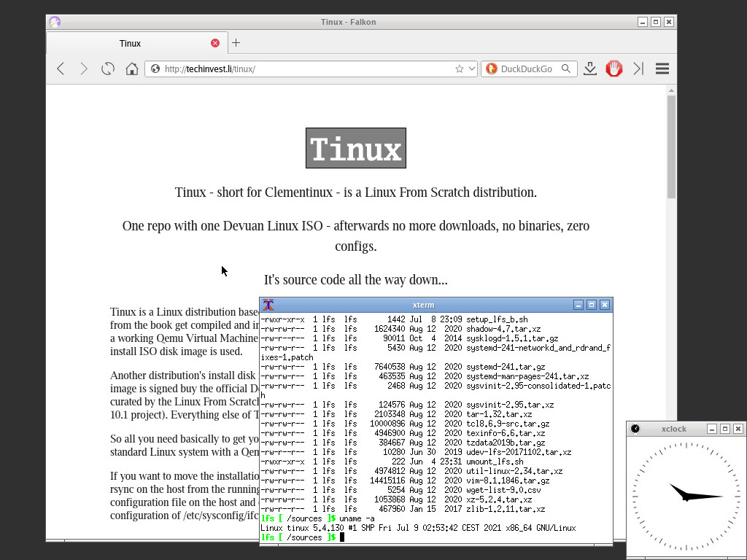This screenshot has height=560, width=747.
Task: Open the DuckDuckGo search engine selector
Action: coord(492,69)
